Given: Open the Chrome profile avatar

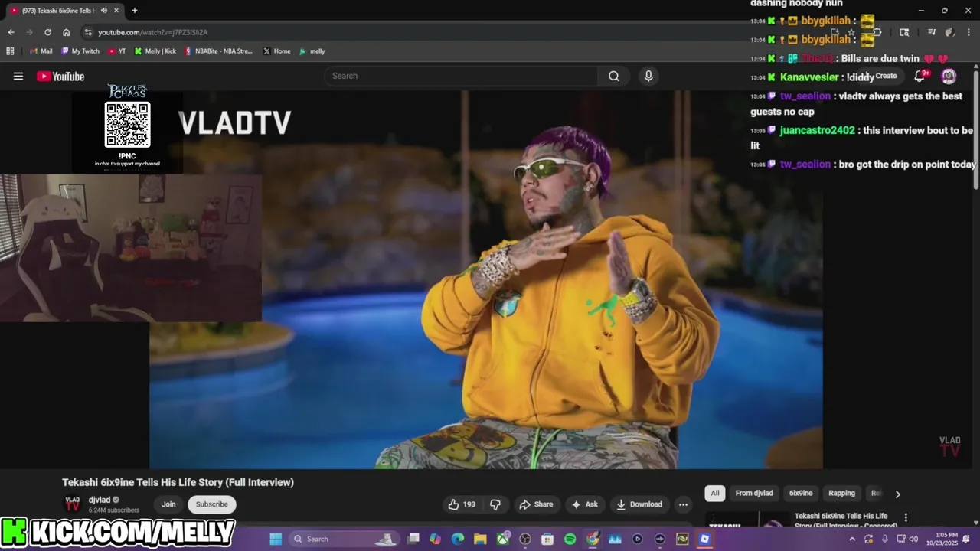Looking at the screenshot, I should coord(949,32).
